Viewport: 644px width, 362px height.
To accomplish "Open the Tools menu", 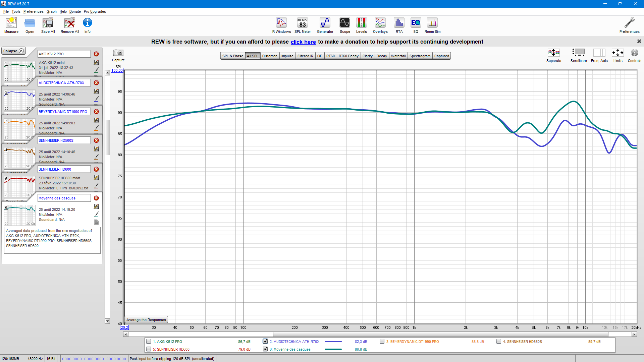I will point(16,11).
